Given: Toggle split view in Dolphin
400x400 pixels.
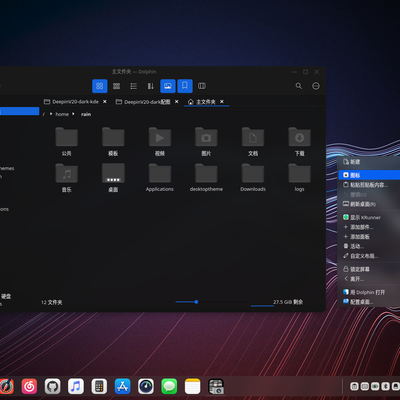Looking at the screenshot, I should 202,86.
